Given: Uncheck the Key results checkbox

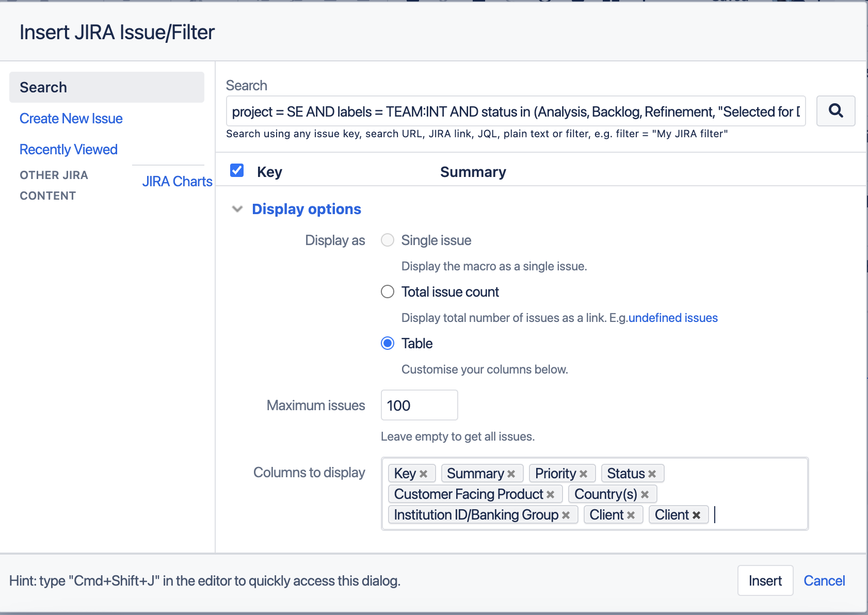Looking at the screenshot, I should point(236,170).
